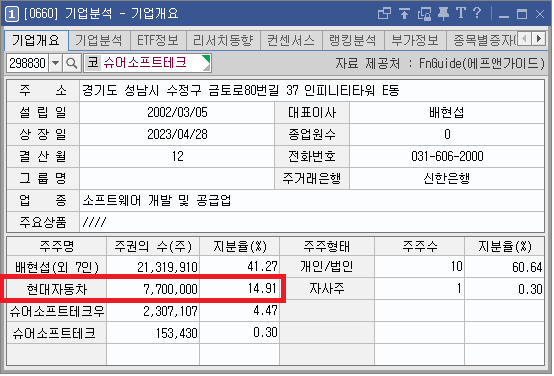Click the 주요상품 label
554x376 pixels.
pyautogui.click(x=43, y=223)
